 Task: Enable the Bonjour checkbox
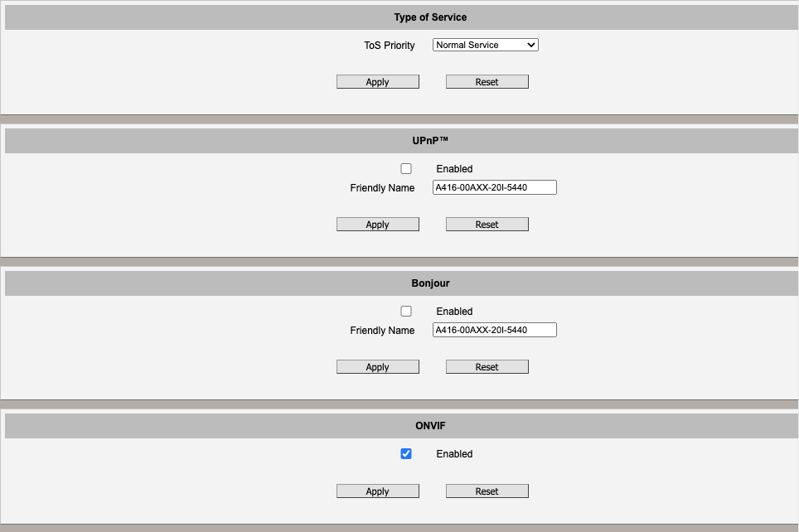[x=406, y=311]
